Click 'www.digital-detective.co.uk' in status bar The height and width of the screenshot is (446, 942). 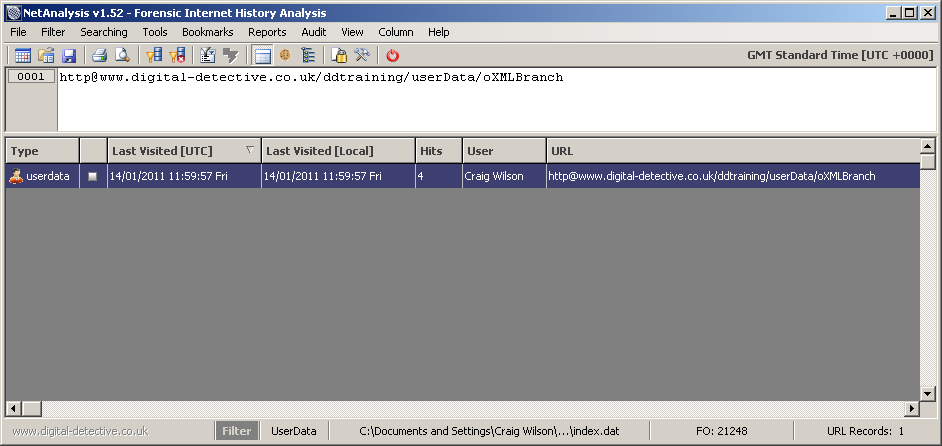tap(80, 431)
